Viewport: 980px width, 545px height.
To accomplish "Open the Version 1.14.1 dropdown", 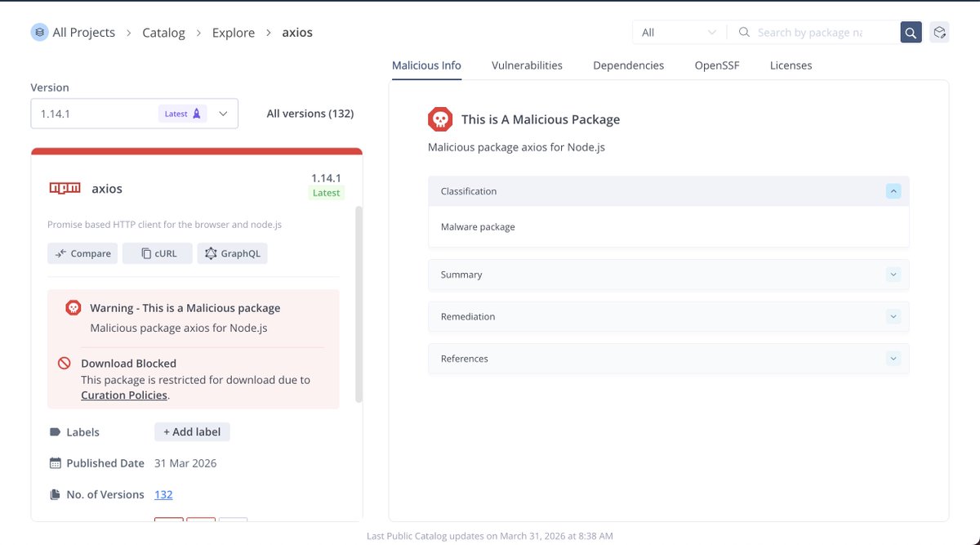I will click(134, 114).
